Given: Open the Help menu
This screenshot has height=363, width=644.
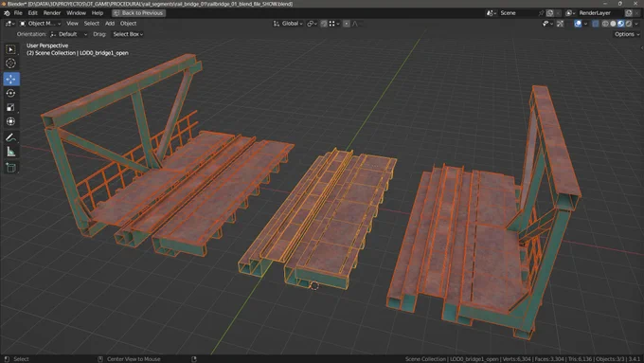Looking at the screenshot, I should click(98, 13).
